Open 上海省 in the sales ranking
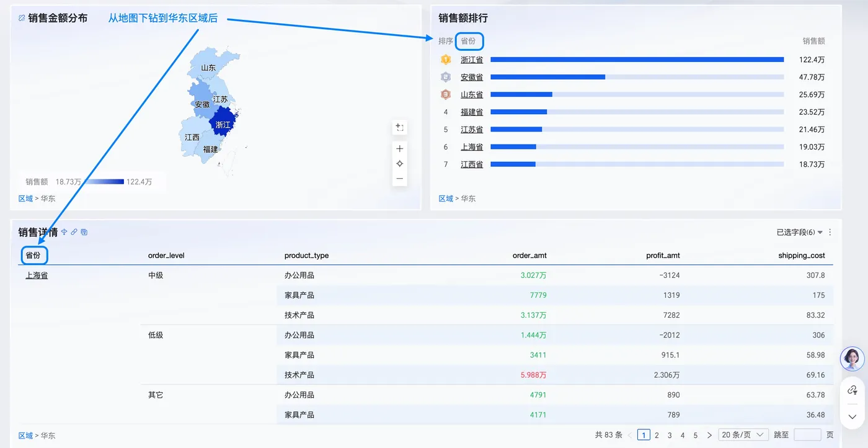The width and height of the screenshot is (868, 448). [472, 146]
